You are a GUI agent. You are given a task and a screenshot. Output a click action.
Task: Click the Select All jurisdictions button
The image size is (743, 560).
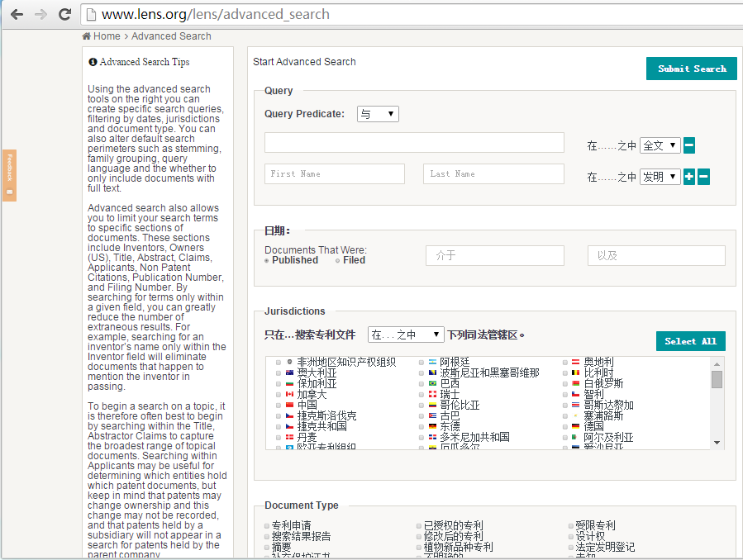[690, 341]
